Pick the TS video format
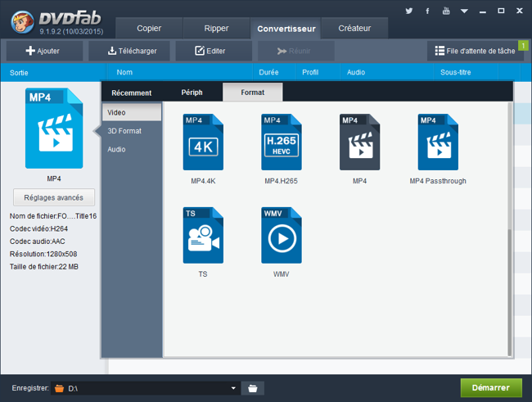 203,236
